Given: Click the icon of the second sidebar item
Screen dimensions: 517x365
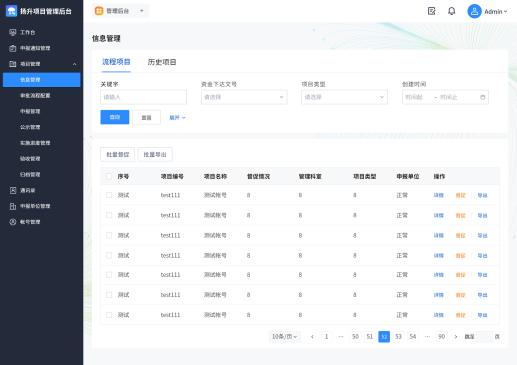Looking at the screenshot, I should (x=13, y=48).
